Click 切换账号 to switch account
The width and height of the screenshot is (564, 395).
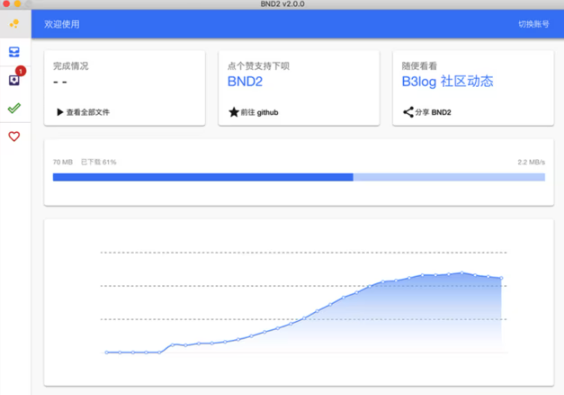(x=533, y=24)
